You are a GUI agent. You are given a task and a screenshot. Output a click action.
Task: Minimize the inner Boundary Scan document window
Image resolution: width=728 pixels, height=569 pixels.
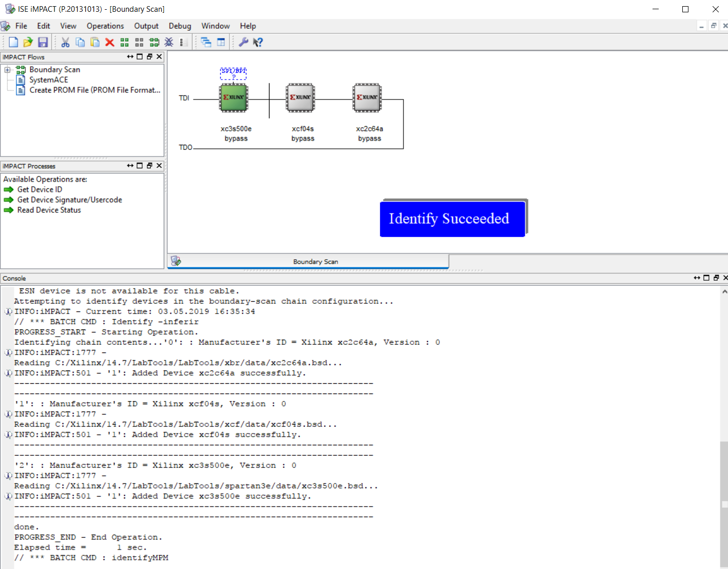pos(701,26)
